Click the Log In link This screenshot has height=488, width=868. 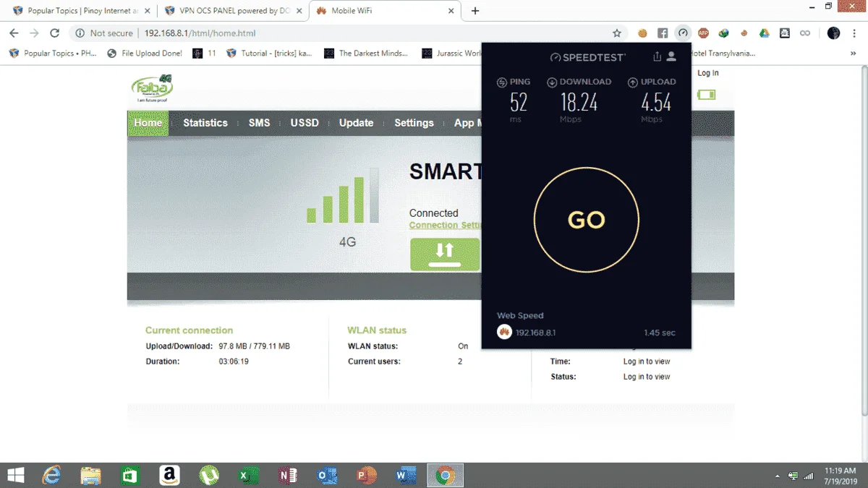(x=708, y=73)
